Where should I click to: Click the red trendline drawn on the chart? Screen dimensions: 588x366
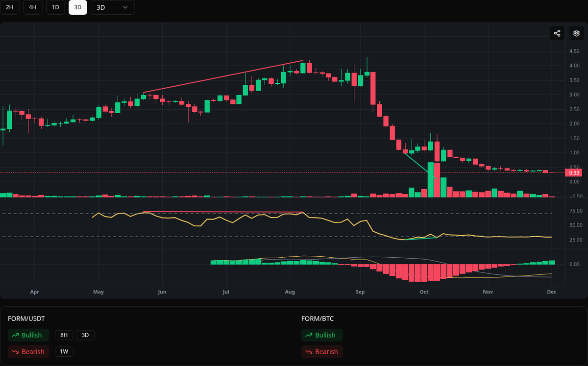tap(223, 77)
